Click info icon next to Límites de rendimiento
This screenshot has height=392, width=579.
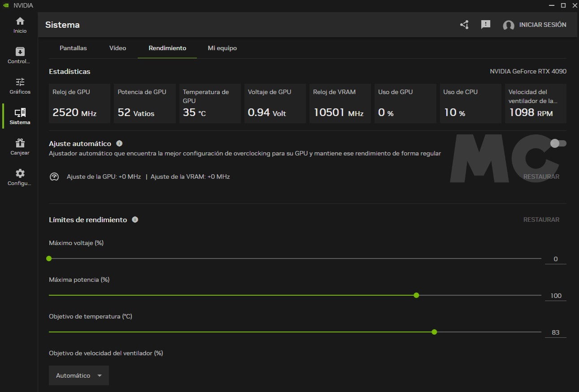tap(135, 220)
